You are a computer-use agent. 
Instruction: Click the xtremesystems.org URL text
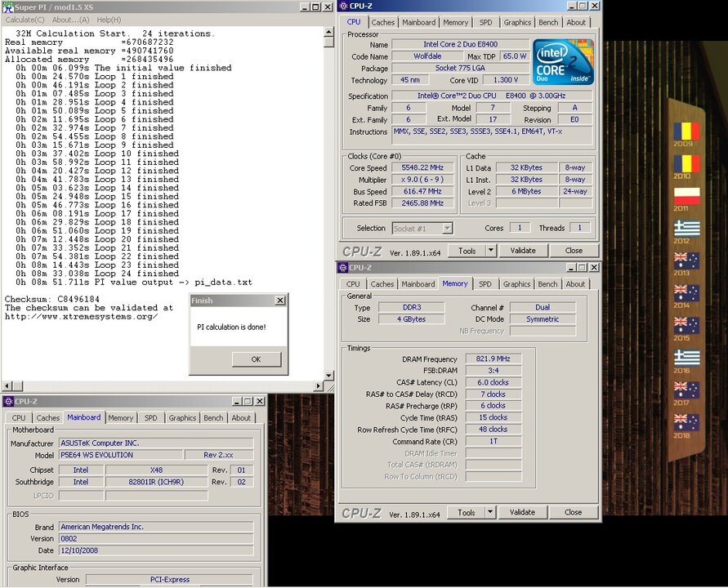81,317
